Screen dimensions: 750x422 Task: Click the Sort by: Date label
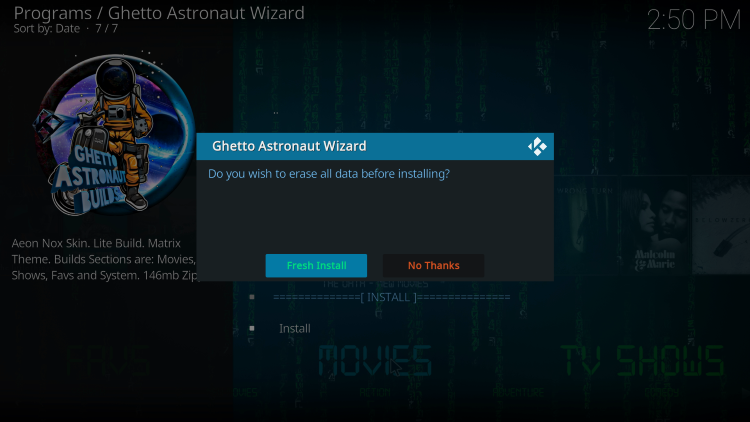pyautogui.click(x=46, y=29)
